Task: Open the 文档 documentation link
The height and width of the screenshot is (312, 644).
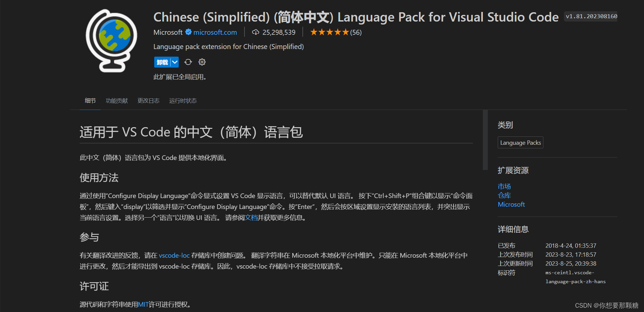Action: [251, 218]
